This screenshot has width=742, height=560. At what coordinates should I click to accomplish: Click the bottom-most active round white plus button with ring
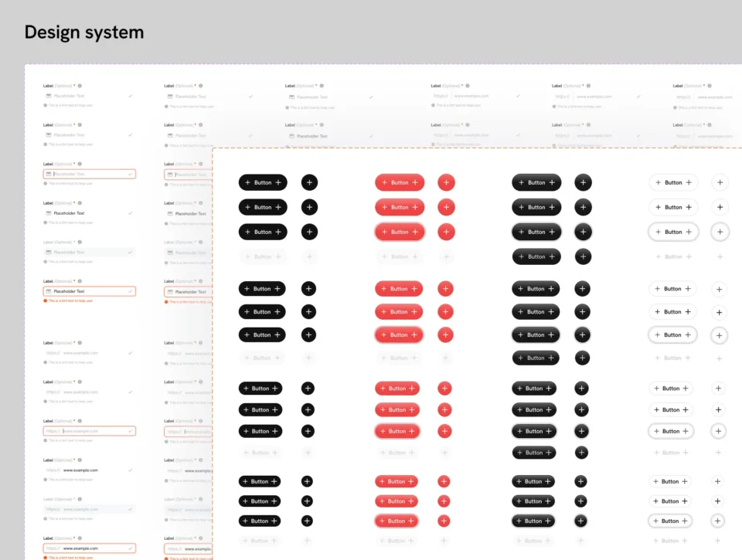717,521
